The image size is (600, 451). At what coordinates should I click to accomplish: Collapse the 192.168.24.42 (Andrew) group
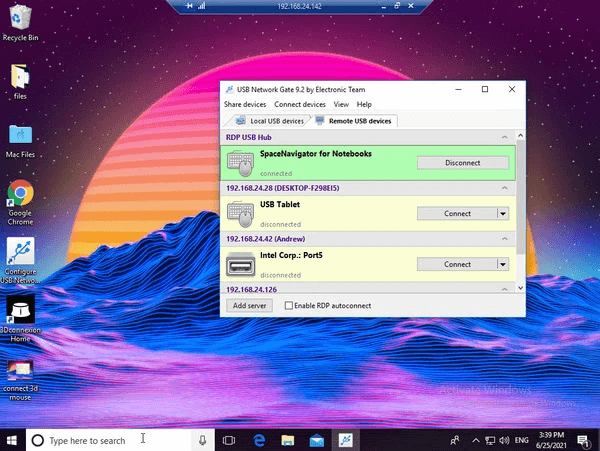pyautogui.click(x=506, y=239)
